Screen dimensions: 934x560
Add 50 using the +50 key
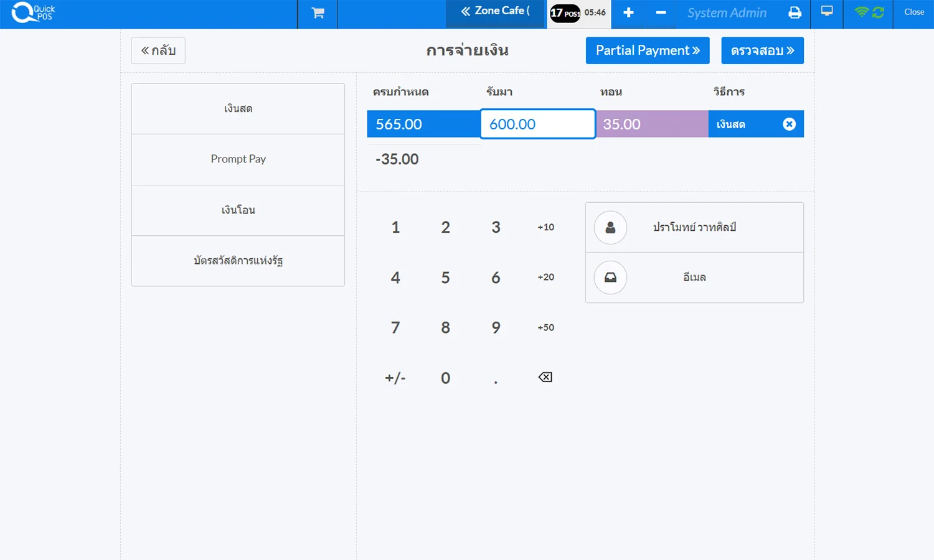(545, 327)
